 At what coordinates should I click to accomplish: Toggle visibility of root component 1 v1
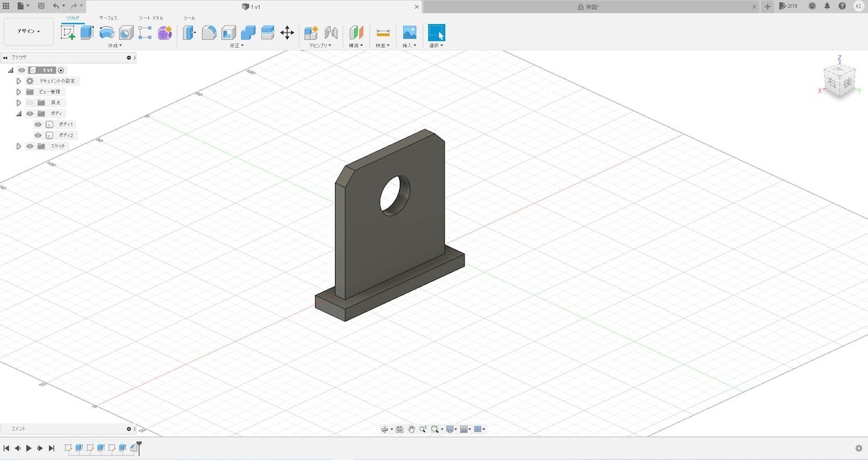click(21, 70)
